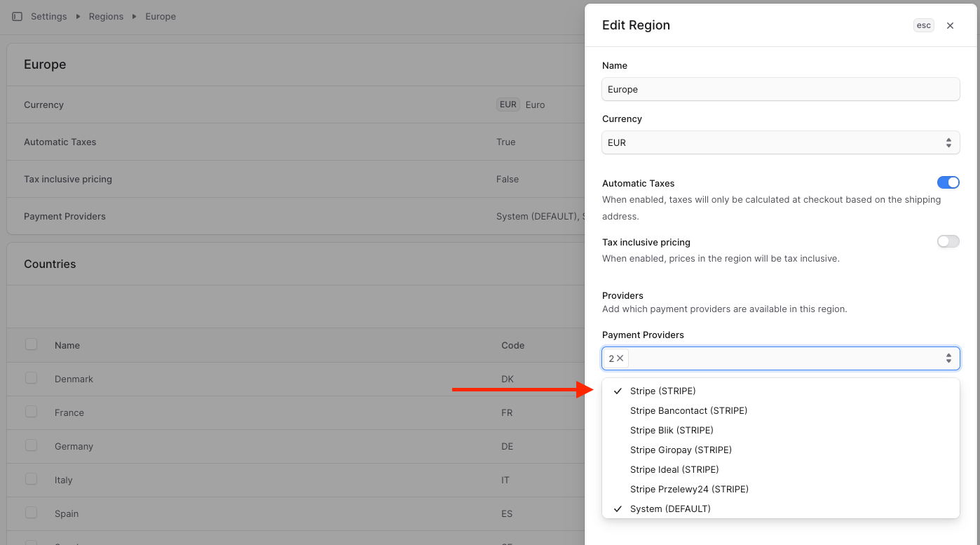Click the checkmark next to Stripe (STRIPE)

click(x=618, y=391)
